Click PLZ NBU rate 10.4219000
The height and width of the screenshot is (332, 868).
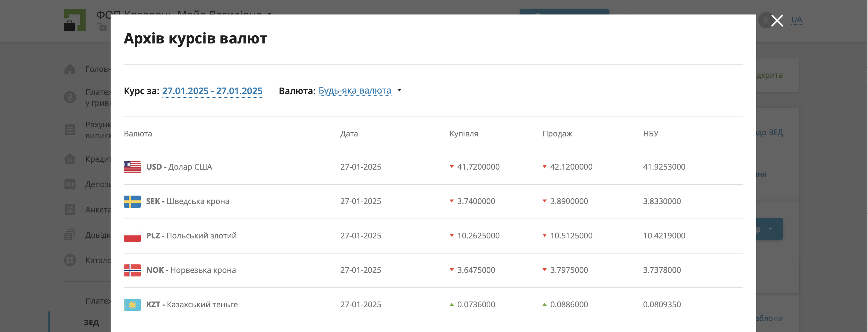pos(664,235)
